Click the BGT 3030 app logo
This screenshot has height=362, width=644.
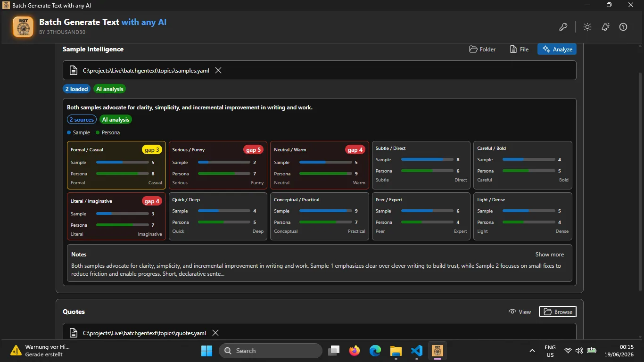pyautogui.click(x=23, y=26)
